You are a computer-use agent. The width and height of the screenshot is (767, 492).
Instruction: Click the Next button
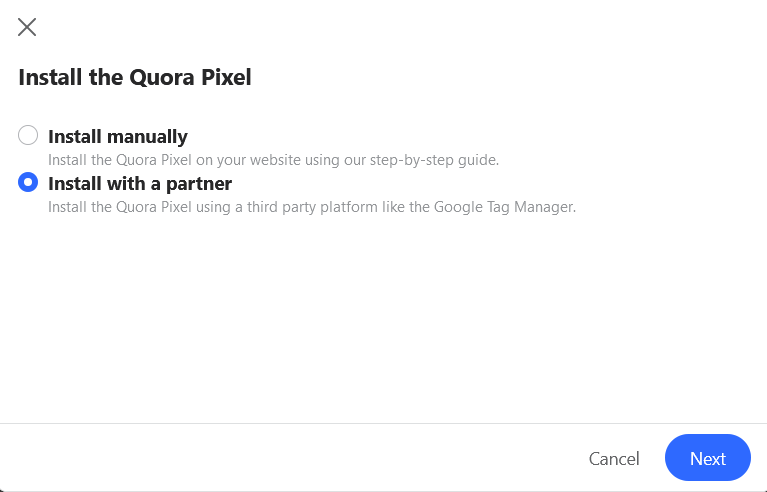click(707, 458)
